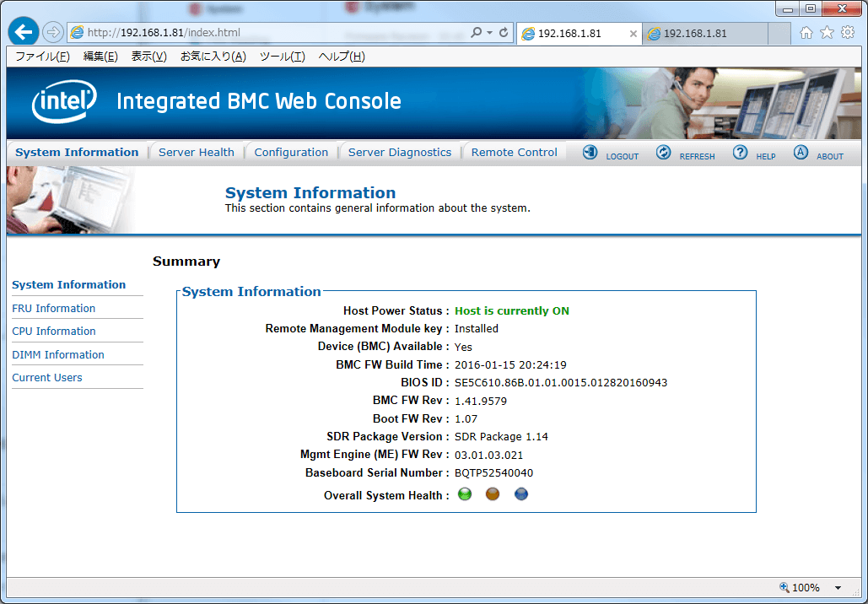Click the green system health indicator
Image resolution: width=868 pixels, height=604 pixels.
[x=465, y=493]
